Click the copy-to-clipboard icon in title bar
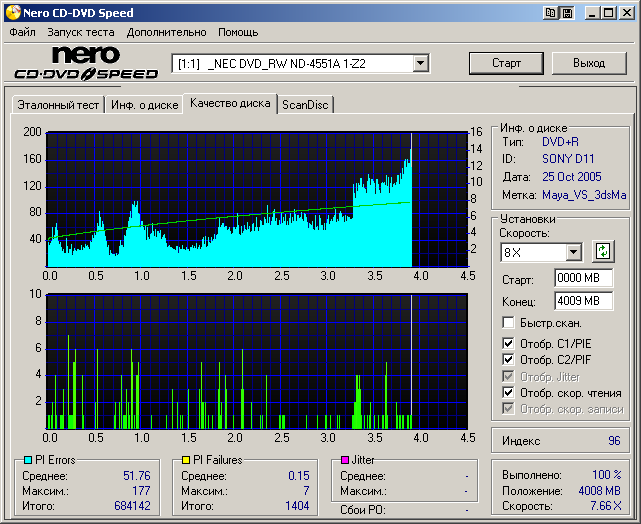 coord(551,13)
